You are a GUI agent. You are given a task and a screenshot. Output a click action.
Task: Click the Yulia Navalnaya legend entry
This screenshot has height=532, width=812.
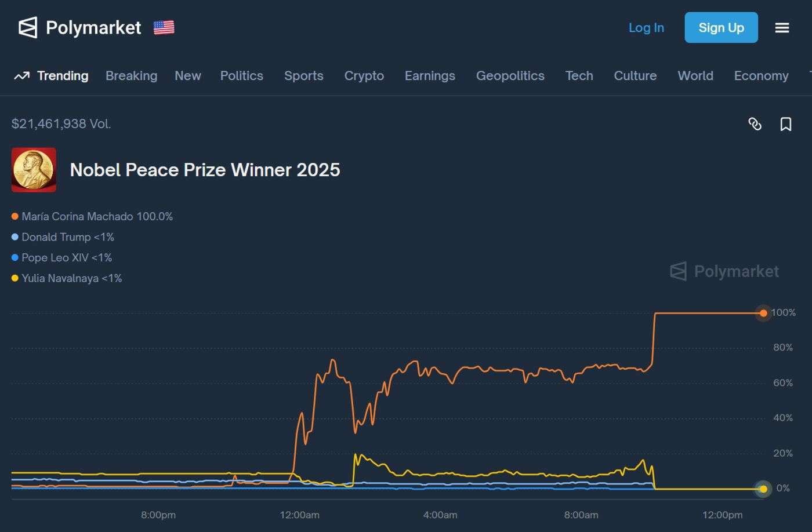[71, 278]
